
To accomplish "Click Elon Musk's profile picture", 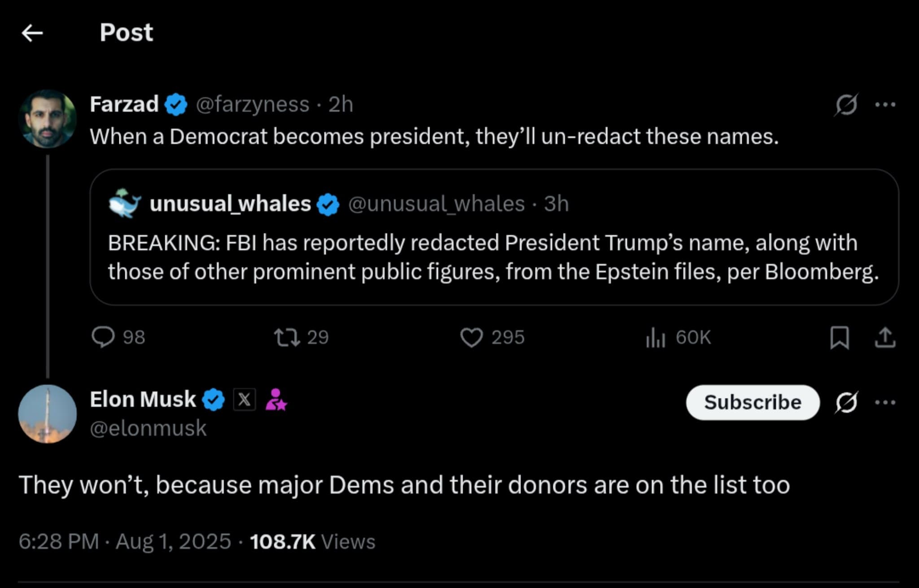I will coord(48,414).
